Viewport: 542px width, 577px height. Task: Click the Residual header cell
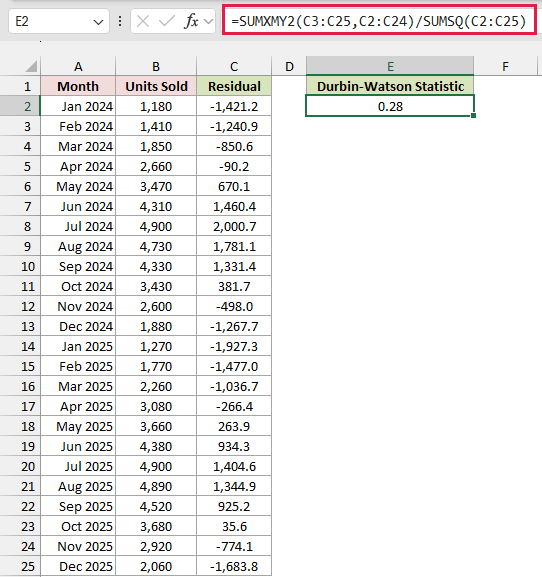tap(234, 86)
